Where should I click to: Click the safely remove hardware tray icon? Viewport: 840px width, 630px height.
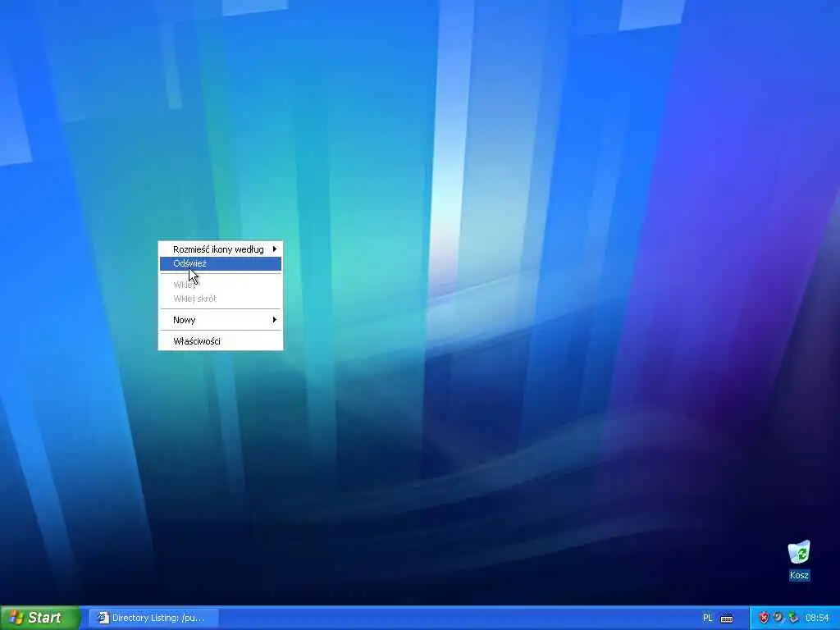pos(793,618)
